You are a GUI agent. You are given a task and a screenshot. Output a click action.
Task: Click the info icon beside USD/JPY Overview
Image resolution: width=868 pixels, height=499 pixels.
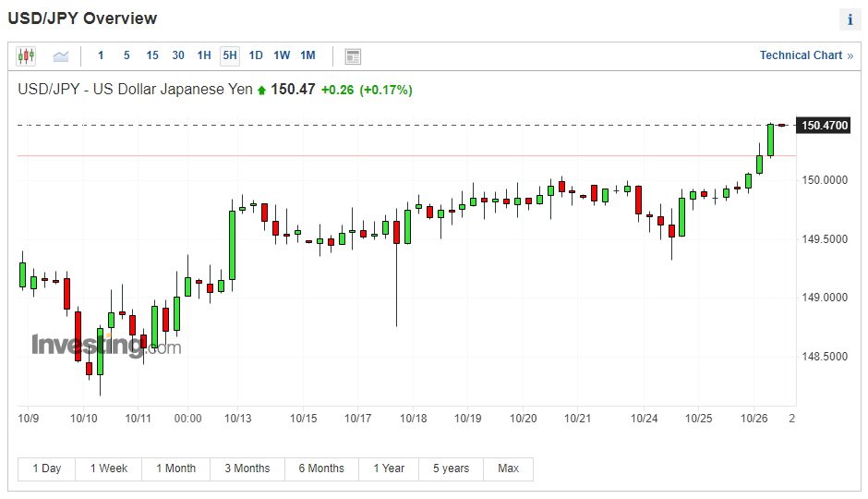tap(850, 20)
